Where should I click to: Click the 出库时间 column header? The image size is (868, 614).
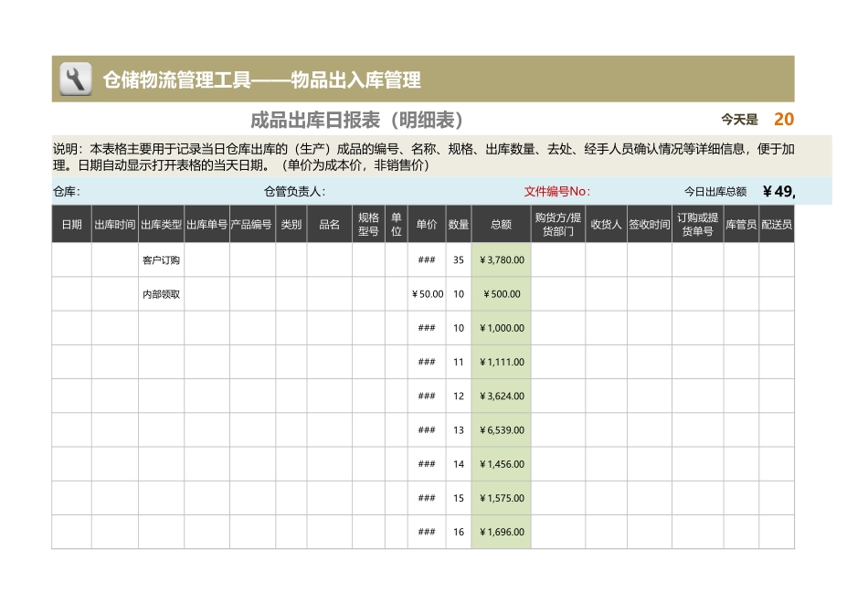point(113,223)
